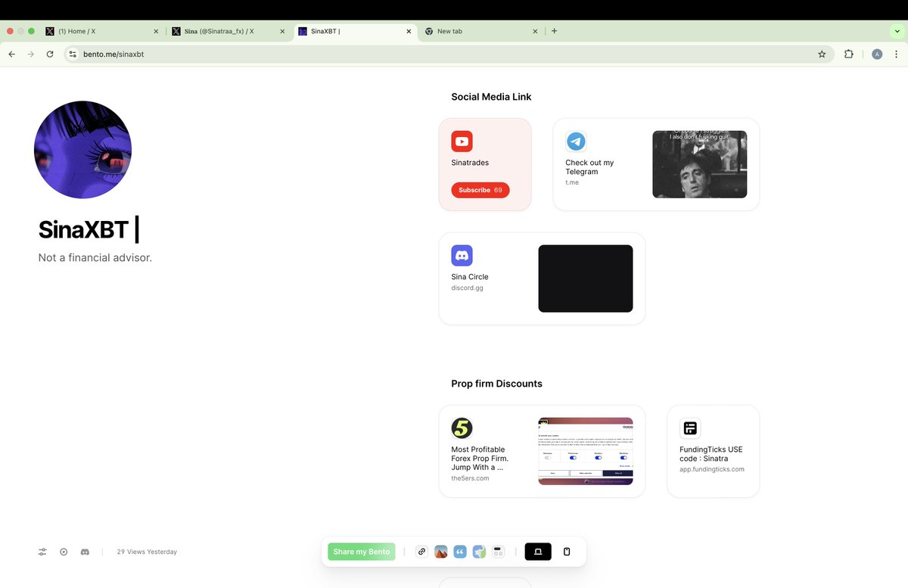Click the Share my Bento button

point(361,552)
